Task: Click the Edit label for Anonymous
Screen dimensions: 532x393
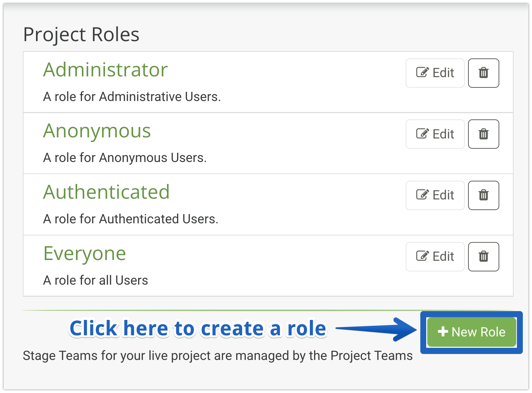Action: click(x=443, y=134)
